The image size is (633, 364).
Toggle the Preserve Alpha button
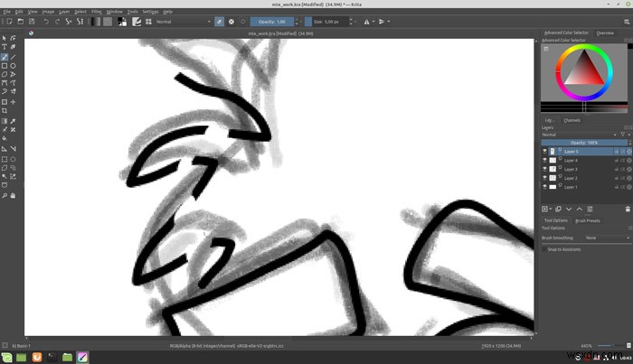(x=231, y=22)
